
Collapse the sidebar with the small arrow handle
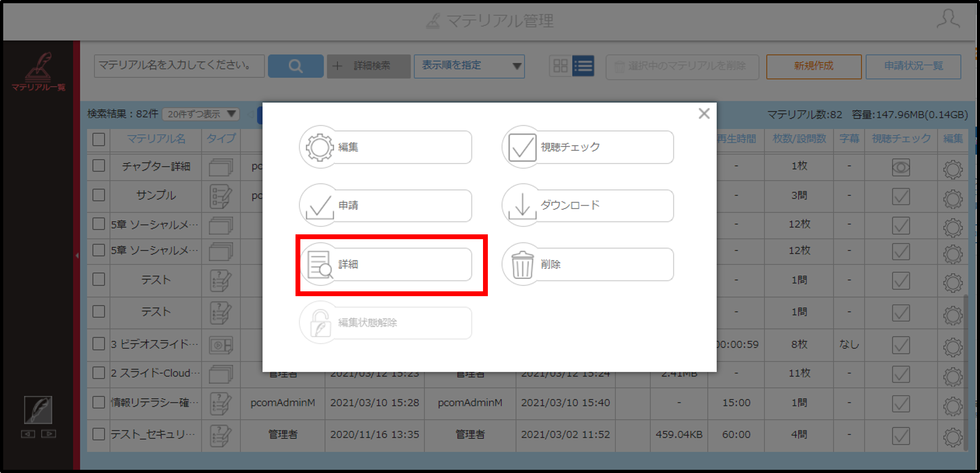[x=77, y=256]
